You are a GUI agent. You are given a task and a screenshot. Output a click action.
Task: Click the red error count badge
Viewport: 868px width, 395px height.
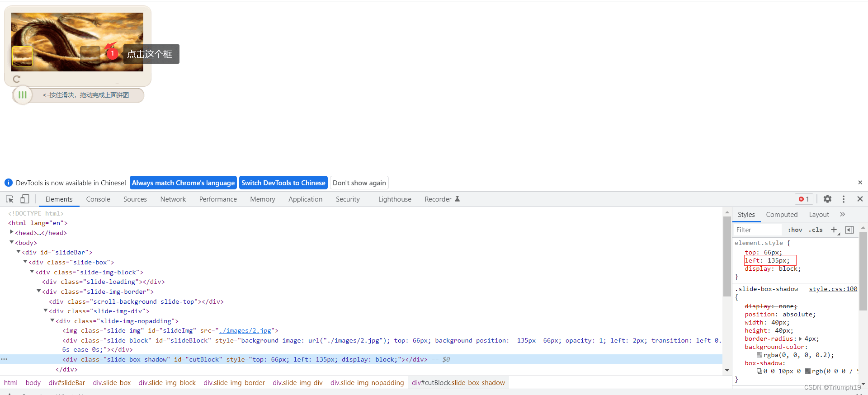(804, 199)
